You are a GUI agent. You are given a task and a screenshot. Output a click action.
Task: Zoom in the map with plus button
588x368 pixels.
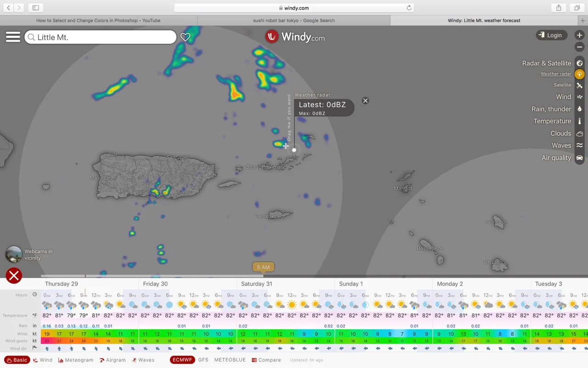tap(579, 35)
